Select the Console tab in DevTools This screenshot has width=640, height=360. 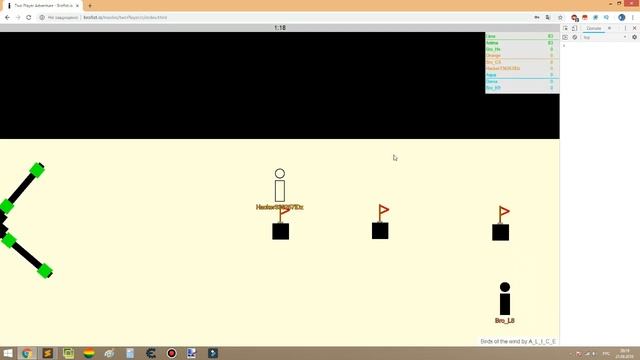pyautogui.click(x=594, y=28)
